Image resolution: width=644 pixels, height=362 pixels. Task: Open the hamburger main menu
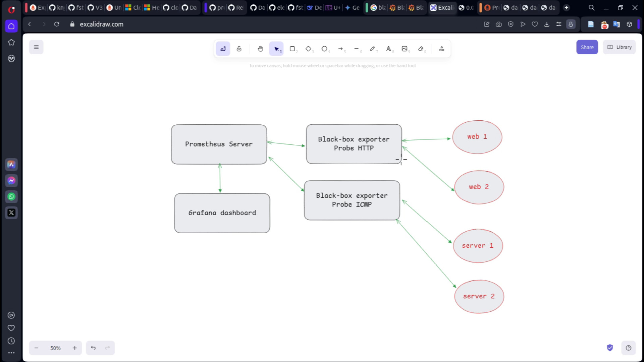pyautogui.click(x=36, y=47)
